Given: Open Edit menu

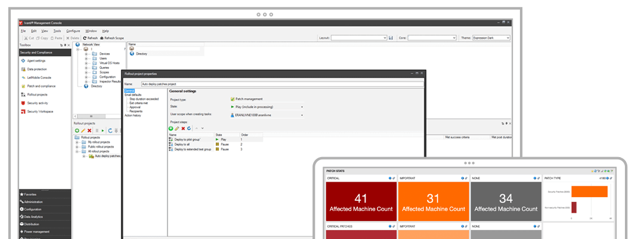Looking at the screenshot, I should pos(33,31).
